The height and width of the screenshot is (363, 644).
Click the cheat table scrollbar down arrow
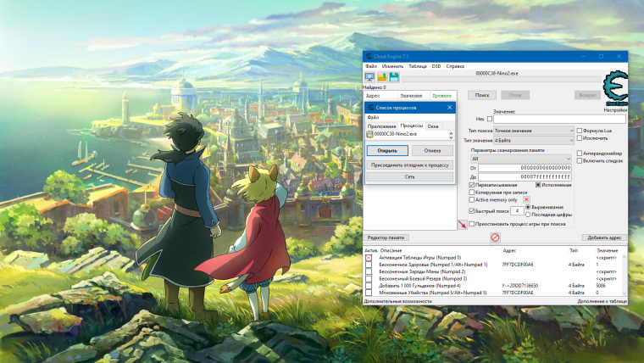coord(625,293)
